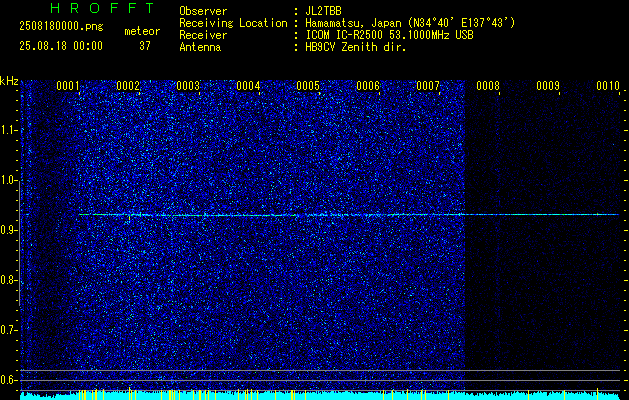Click the 0009 time marker
This screenshot has width=629, height=400.
tap(548, 86)
